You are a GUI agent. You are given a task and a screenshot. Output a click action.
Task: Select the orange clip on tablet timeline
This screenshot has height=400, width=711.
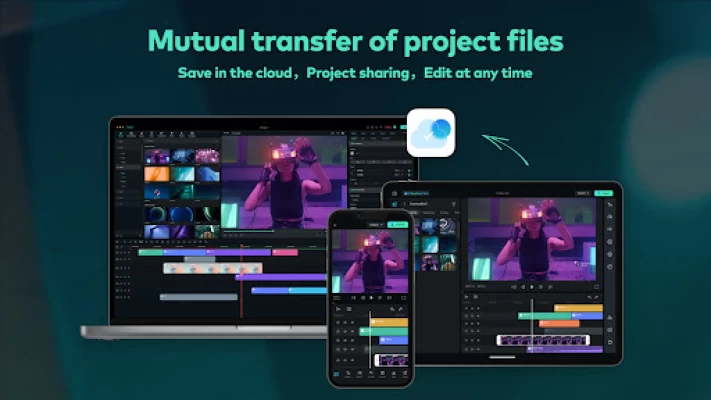(x=559, y=323)
